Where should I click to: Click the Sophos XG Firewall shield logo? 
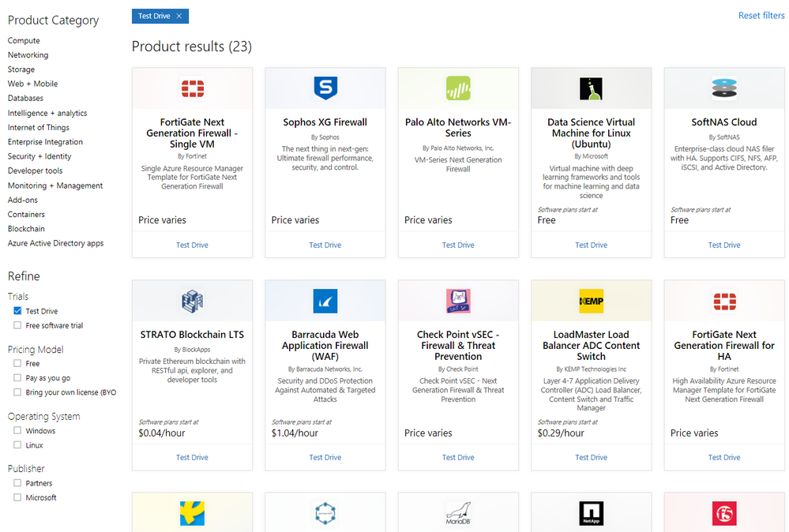[x=325, y=88]
